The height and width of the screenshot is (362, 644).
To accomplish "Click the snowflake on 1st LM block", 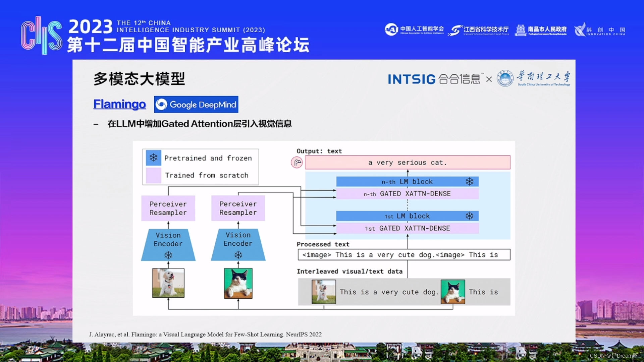I will point(469,216).
